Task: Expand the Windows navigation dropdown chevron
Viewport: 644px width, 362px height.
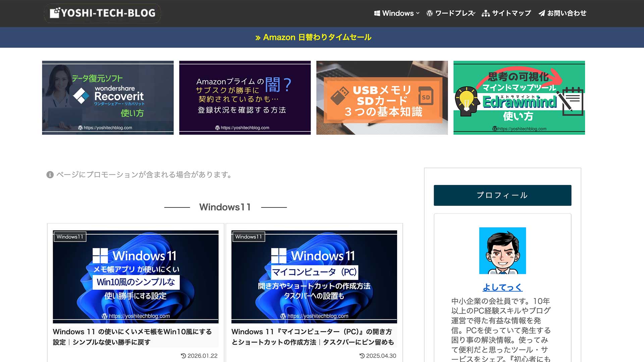Action: [x=417, y=13]
